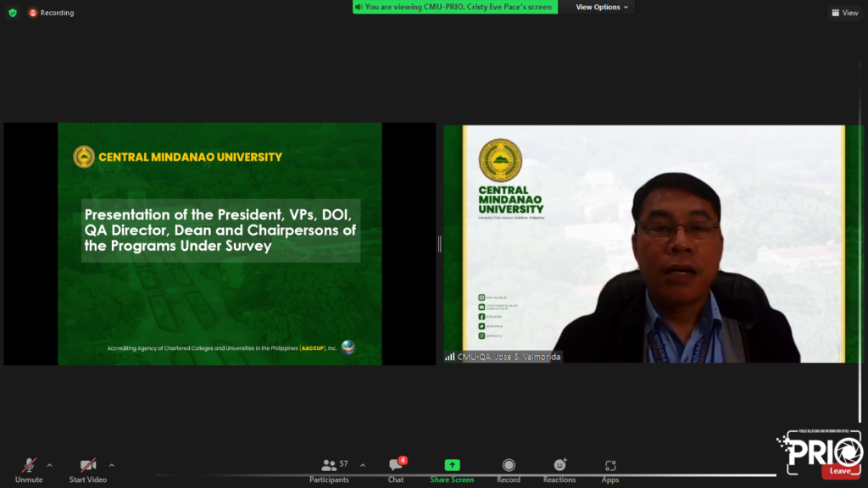The image size is (868, 488).
Task: Click the divider handle between shared screen and video
Action: (x=440, y=243)
